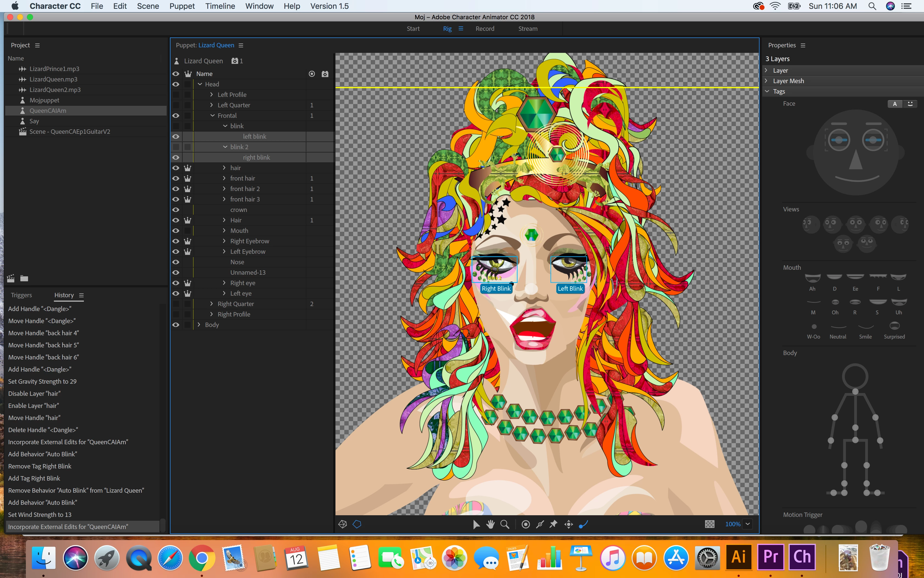Click the Left Blink tag label on canvas
Screen dimensions: 924x578
tap(570, 289)
